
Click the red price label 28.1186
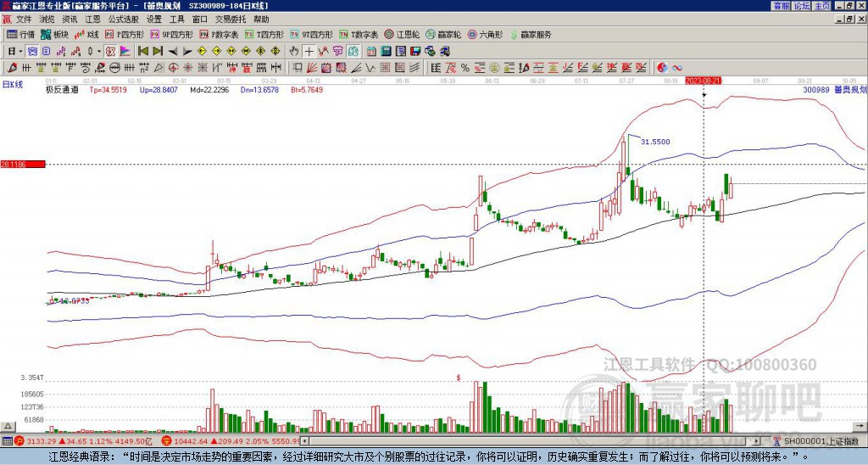point(23,165)
